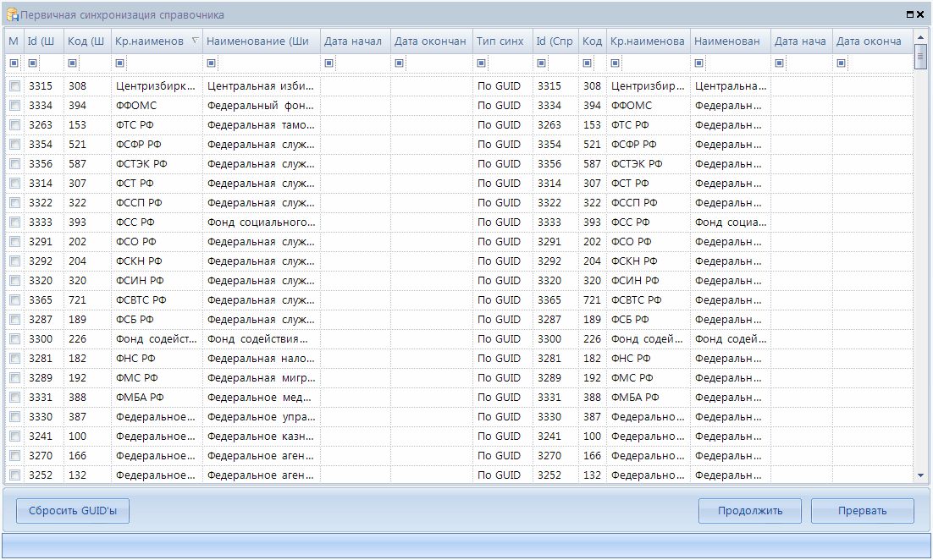933x560 pixels.
Task: Check the checkbox for row Центризбирк… with Id 3315
Action: click(14, 86)
